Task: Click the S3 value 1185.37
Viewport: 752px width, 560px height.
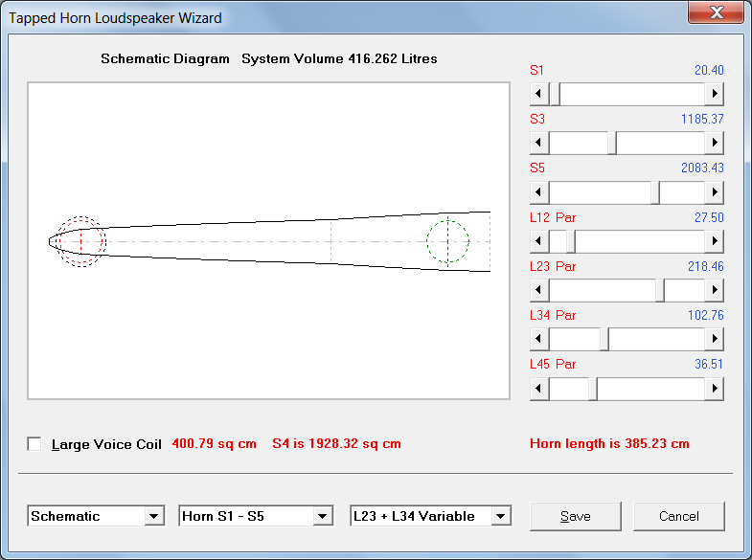Action: point(702,119)
